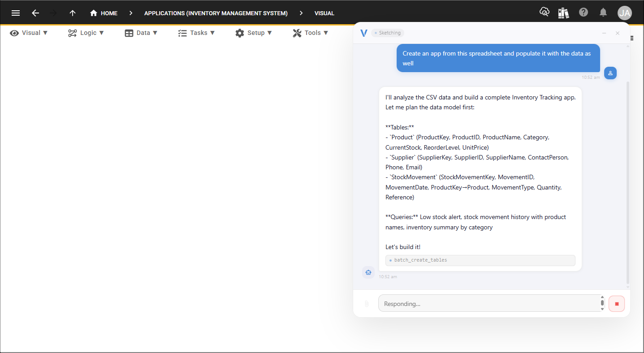Attach a file with the paperclip icon
644x353 pixels.
pyautogui.click(x=367, y=304)
